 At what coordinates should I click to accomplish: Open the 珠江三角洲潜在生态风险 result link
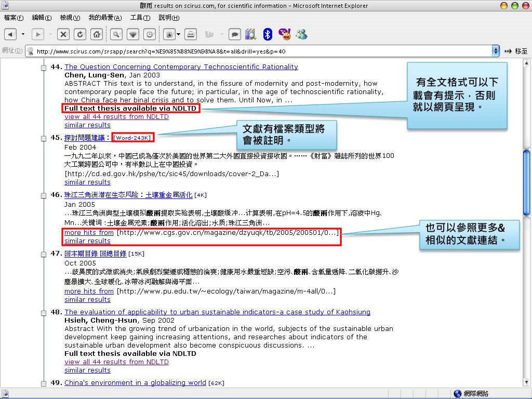[x=128, y=195]
